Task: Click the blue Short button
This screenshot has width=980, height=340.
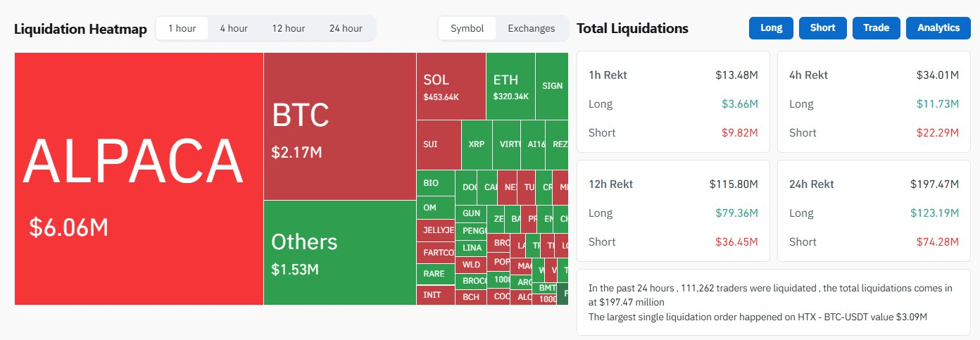Action: pyautogui.click(x=822, y=28)
